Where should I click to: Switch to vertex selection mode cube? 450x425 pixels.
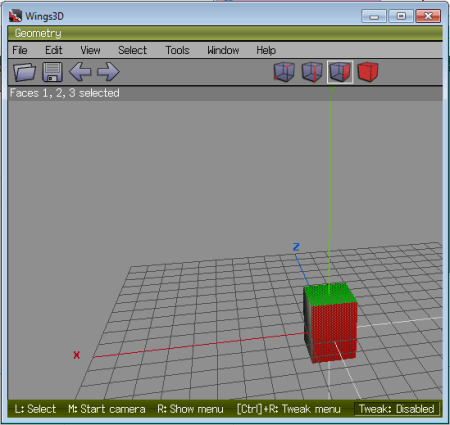pos(284,72)
